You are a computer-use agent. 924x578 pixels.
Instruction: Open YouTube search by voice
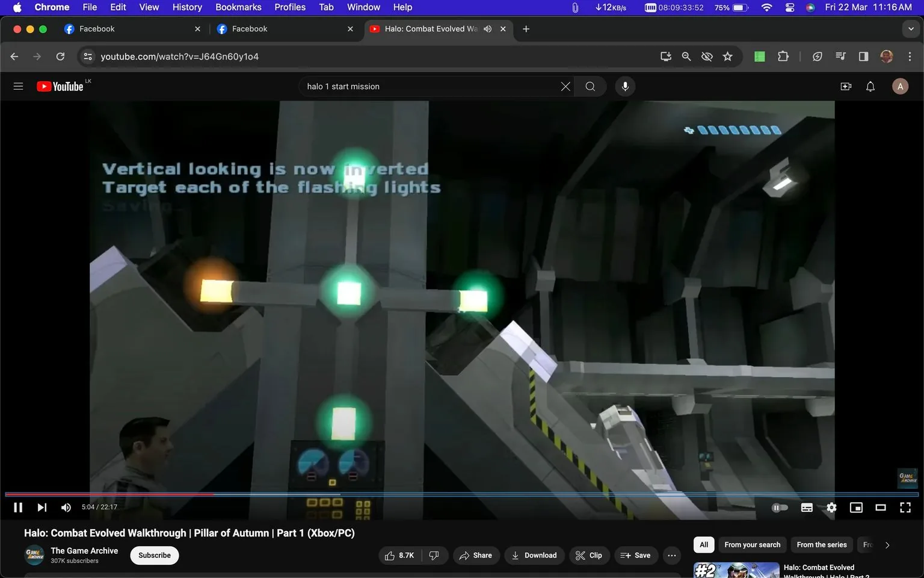pyautogui.click(x=625, y=86)
